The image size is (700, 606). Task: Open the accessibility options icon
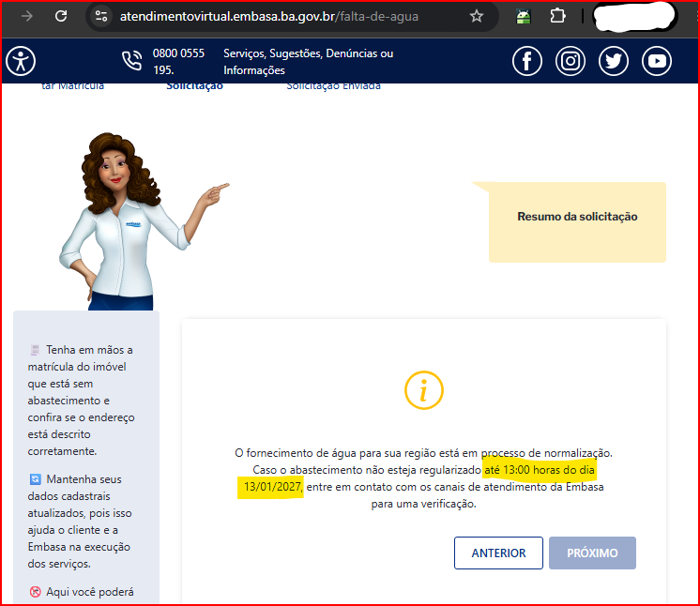pyautogui.click(x=21, y=61)
